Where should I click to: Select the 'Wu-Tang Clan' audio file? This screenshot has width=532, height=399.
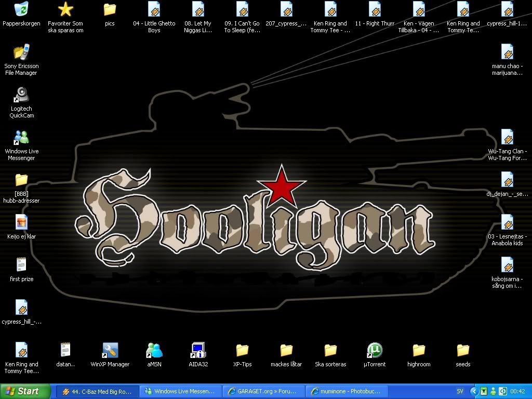pyautogui.click(x=507, y=137)
